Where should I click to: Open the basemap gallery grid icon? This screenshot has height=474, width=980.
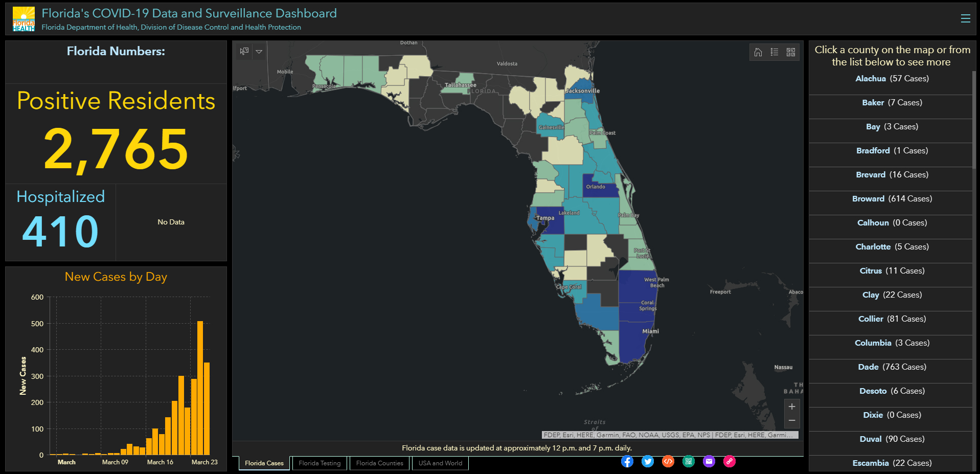click(791, 52)
